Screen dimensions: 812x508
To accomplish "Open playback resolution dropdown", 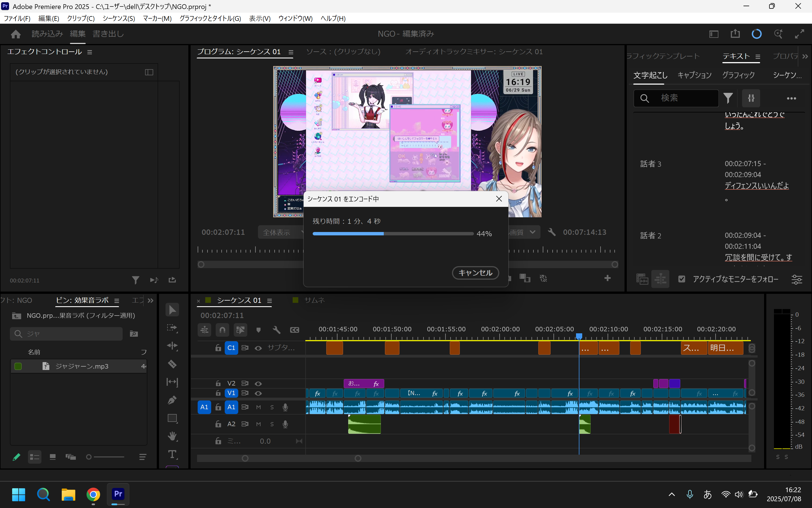I will click(524, 232).
